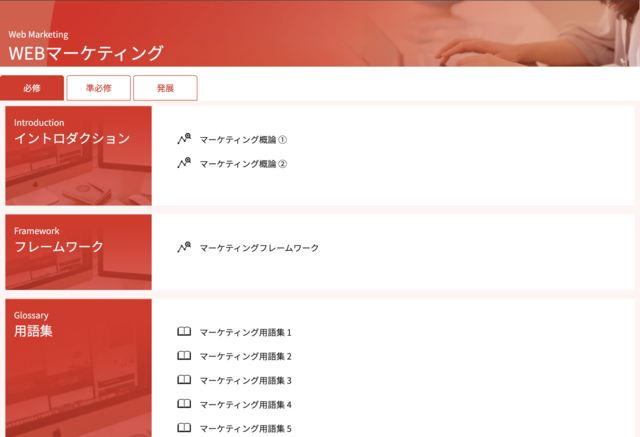Click the chart icon beside マーケティング概論 ②
This screenshot has width=640, height=437.
184,163
